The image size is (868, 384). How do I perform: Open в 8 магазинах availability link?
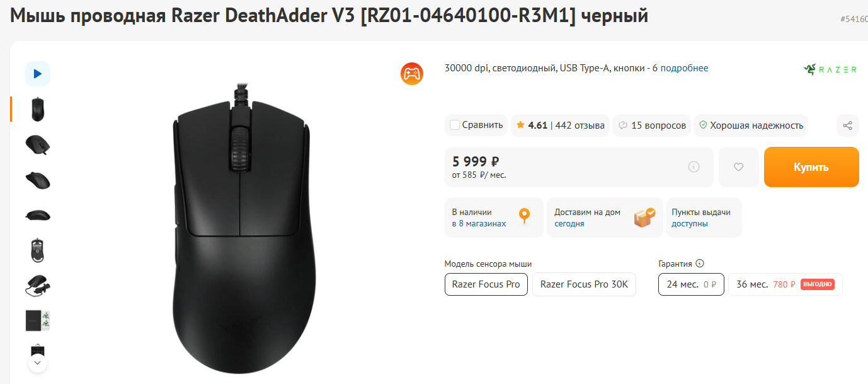coord(479,224)
